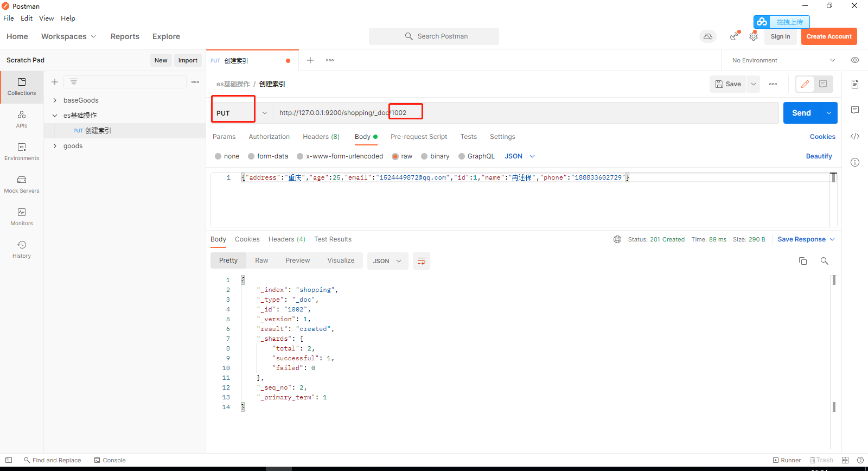The width and height of the screenshot is (868, 471).
Task: Click the Create Account button
Action: pyautogui.click(x=829, y=36)
